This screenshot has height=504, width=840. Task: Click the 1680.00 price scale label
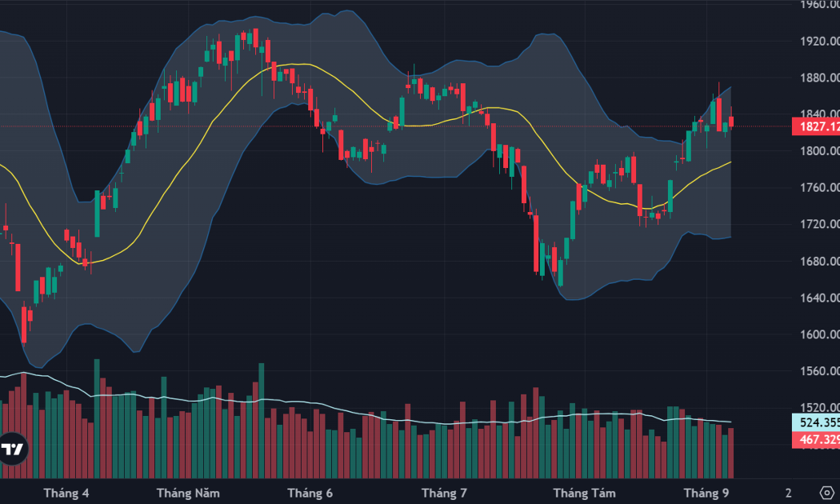click(820, 262)
